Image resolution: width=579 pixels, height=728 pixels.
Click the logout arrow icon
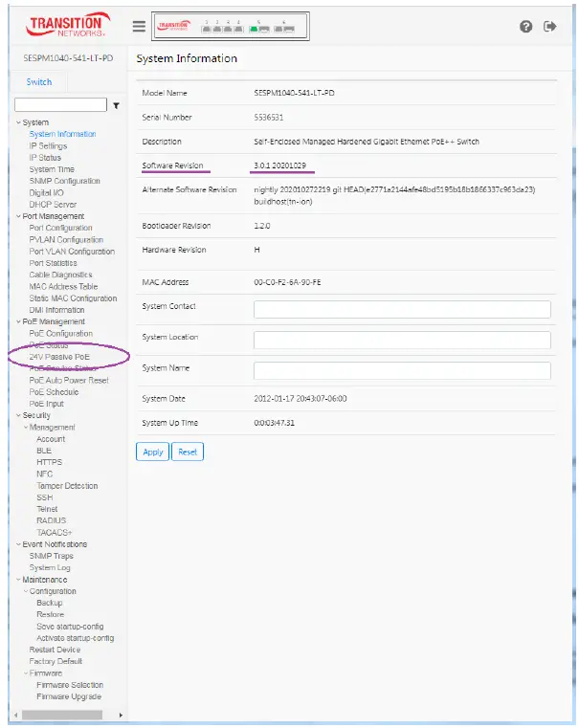pos(549,26)
